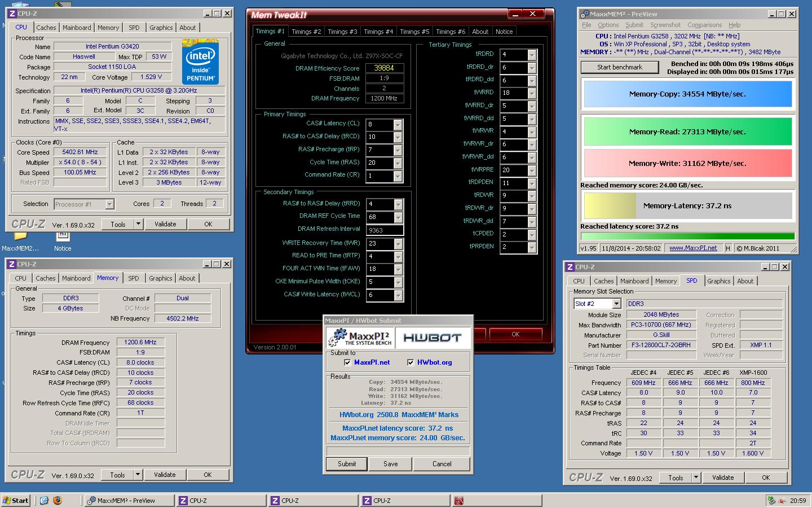812x508 pixels.
Task: Expand the RAS# Precharge (tRP) dropdown
Action: point(398,150)
